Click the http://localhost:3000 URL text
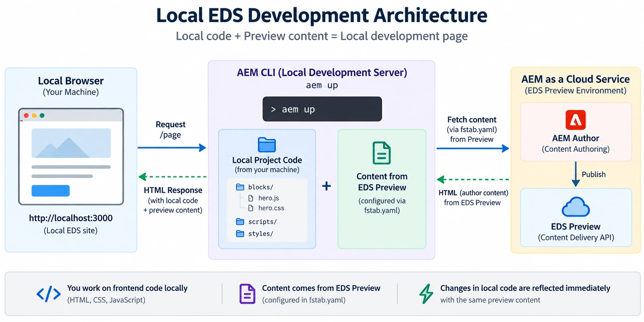The image size is (644, 322). coord(71,218)
